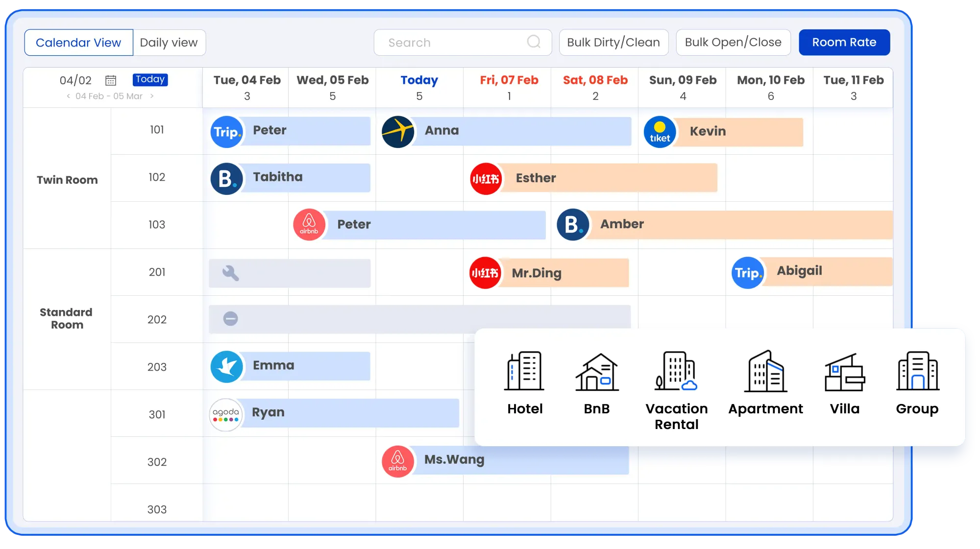Select the Airbnb icon on Ms.Wang's reservation
Viewport: 980px width, 549px height.
coord(397,461)
